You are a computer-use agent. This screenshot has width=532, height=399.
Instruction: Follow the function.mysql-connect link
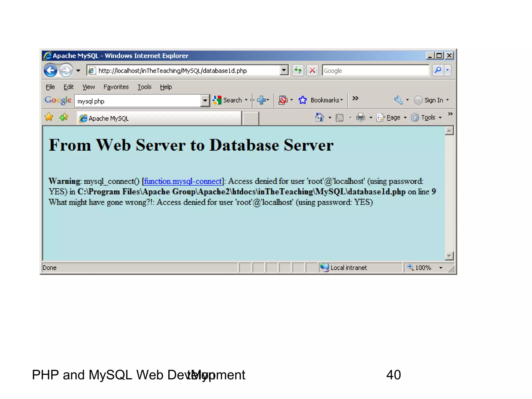coord(183,181)
